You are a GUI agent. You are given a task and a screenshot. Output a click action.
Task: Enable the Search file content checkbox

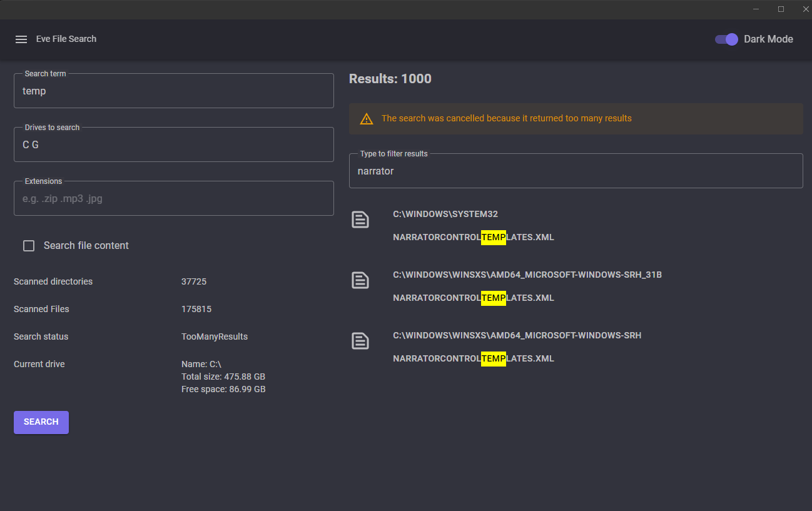[29, 246]
